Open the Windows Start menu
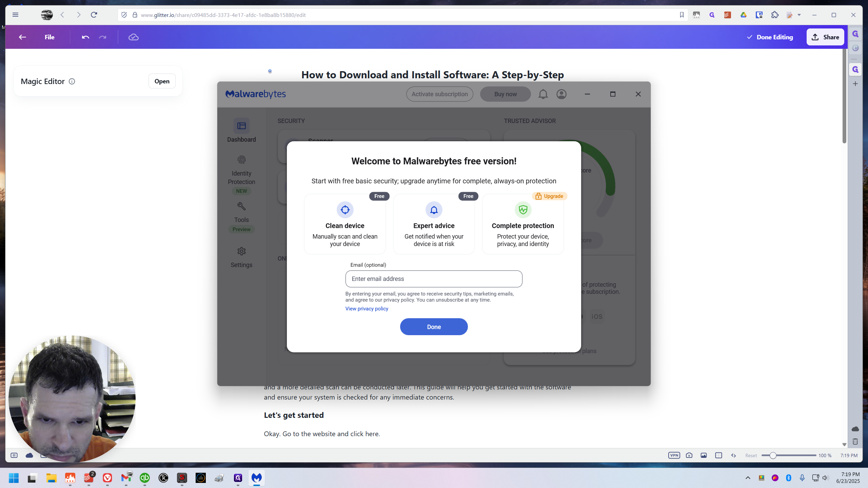This screenshot has width=868, height=488. pos(14,478)
